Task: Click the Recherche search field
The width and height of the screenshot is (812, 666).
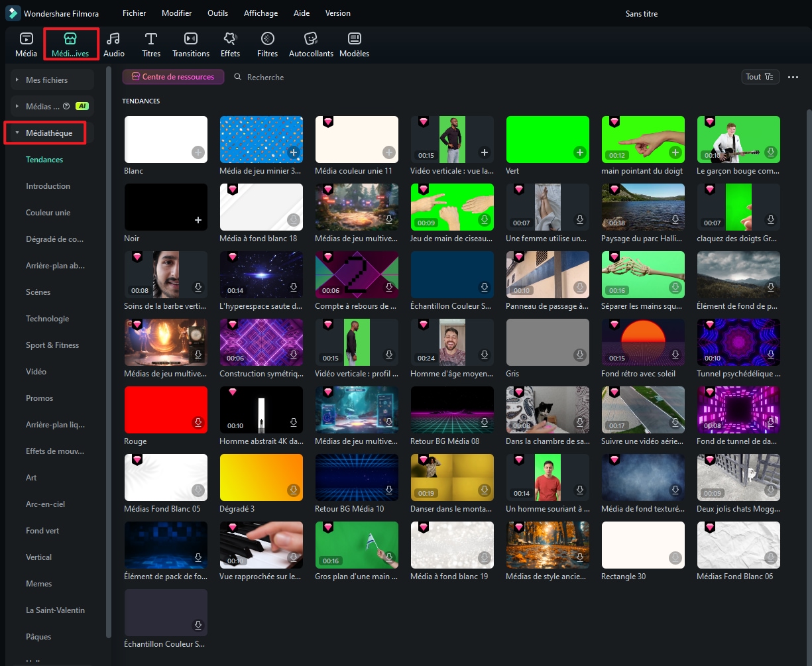Action: coord(265,78)
